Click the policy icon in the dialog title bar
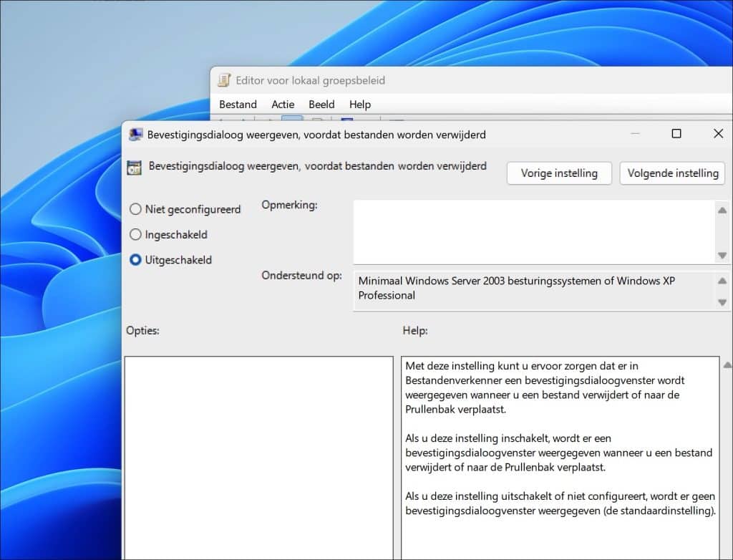Image resolution: width=733 pixels, height=560 pixels. click(135, 134)
